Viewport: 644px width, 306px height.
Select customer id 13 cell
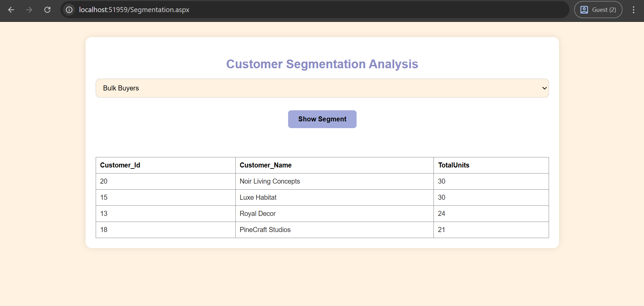(x=166, y=214)
